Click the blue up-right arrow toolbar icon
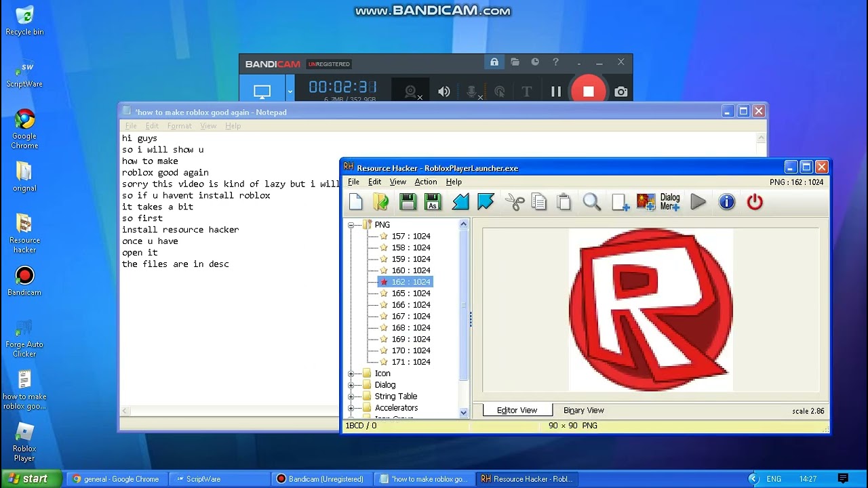868x488 pixels. click(486, 201)
